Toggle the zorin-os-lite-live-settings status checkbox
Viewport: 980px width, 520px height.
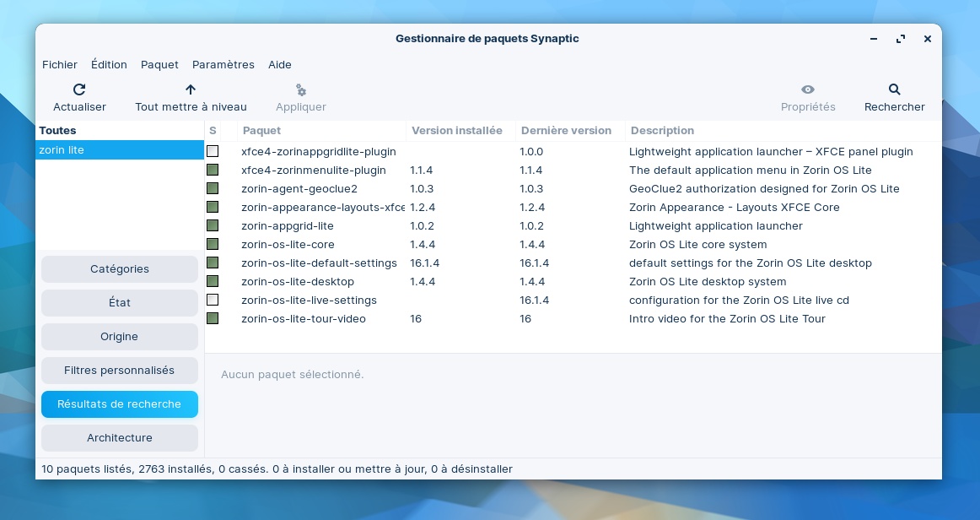coord(213,301)
